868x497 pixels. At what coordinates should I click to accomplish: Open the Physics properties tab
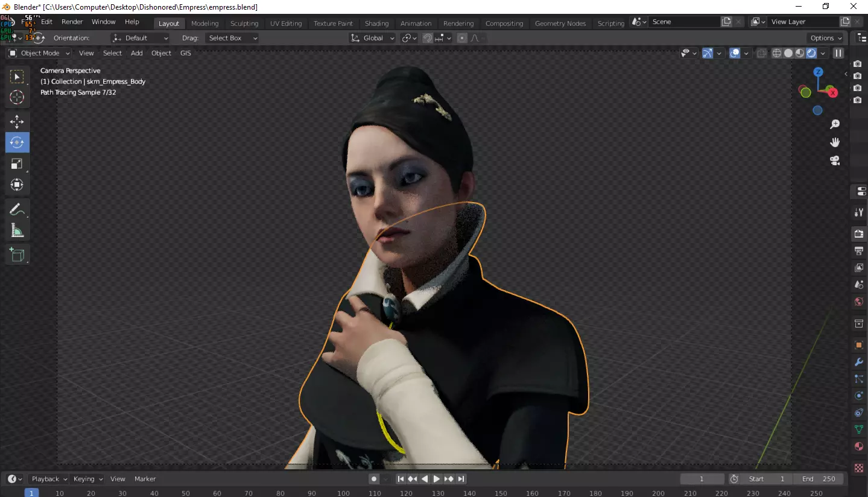point(859,396)
